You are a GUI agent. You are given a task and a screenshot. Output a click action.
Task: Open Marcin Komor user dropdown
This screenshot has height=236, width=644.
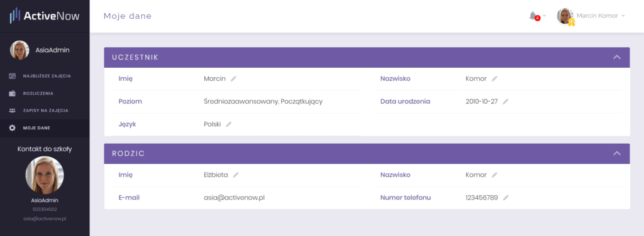[x=591, y=16]
